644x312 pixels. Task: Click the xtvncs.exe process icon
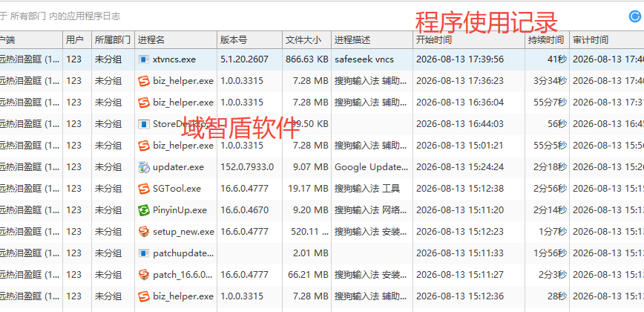coord(143,59)
